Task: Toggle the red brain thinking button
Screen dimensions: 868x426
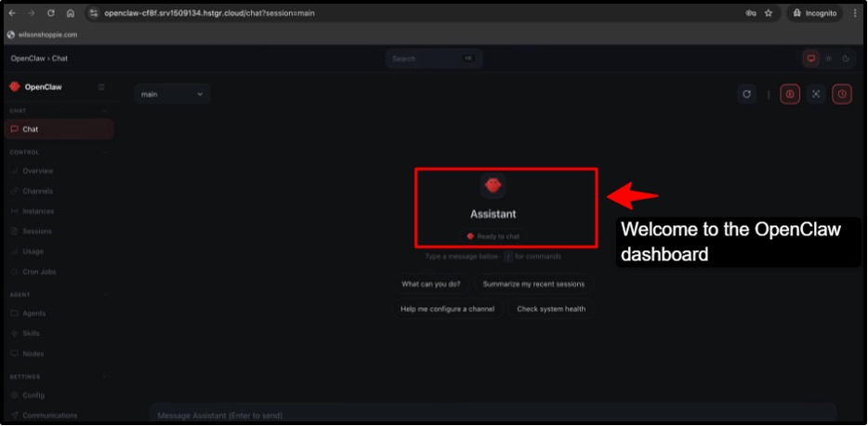Action: pyautogui.click(x=790, y=94)
